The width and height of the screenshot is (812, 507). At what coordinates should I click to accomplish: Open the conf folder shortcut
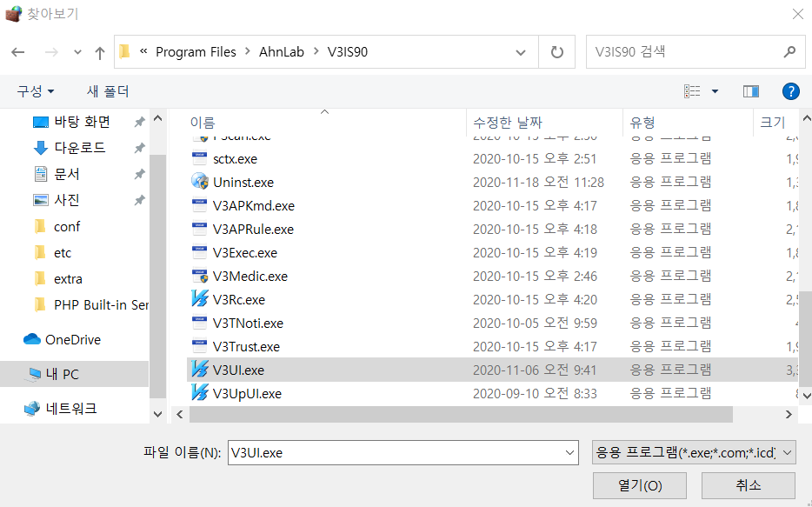(67, 226)
